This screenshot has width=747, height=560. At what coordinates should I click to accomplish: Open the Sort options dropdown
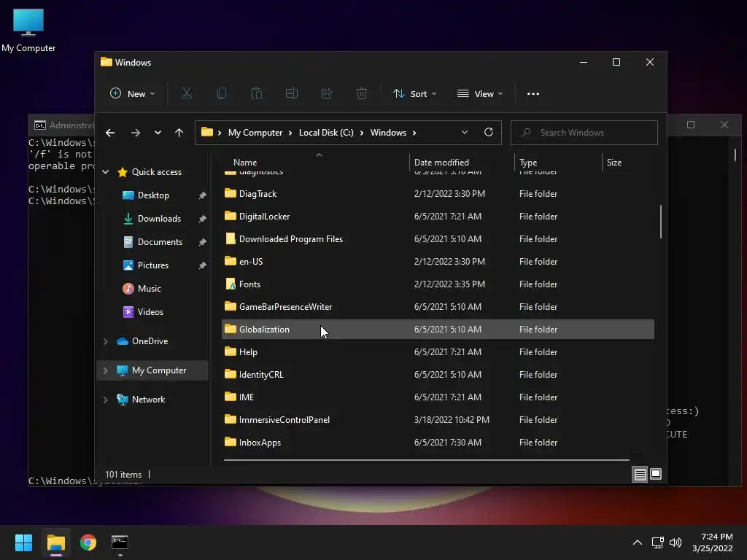414,94
